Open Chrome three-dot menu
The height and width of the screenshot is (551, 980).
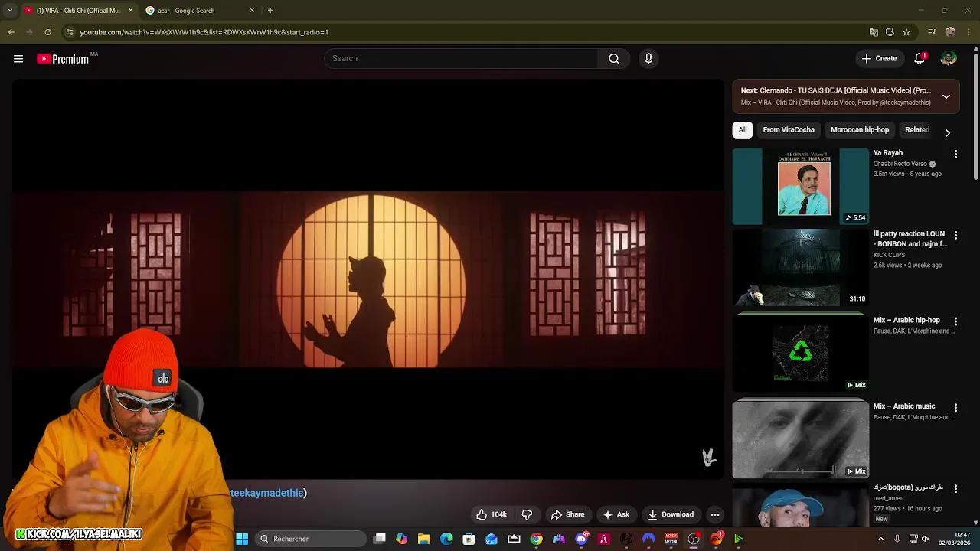969,32
